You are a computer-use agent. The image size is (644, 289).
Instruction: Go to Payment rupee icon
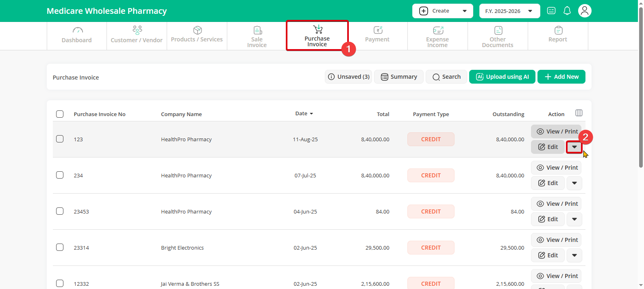(378, 30)
